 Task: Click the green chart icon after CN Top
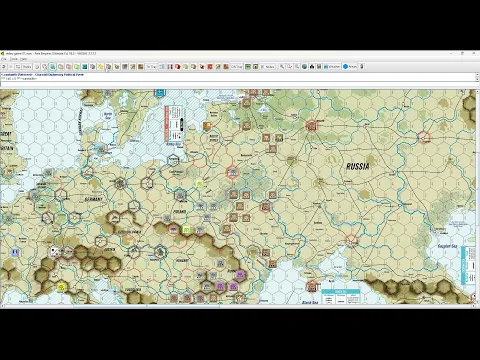248,67
